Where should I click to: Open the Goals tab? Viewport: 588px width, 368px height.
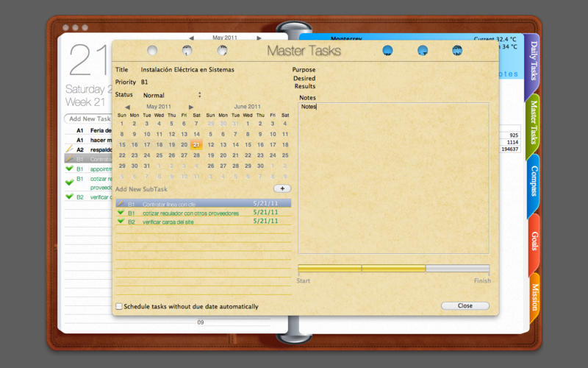pos(533,241)
